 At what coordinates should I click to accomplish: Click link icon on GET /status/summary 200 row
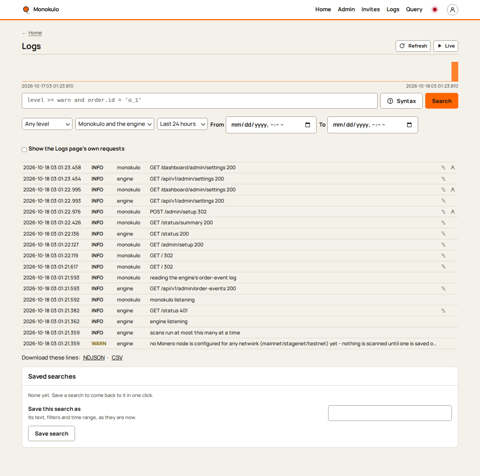pyautogui.click(x=443, y=223)
